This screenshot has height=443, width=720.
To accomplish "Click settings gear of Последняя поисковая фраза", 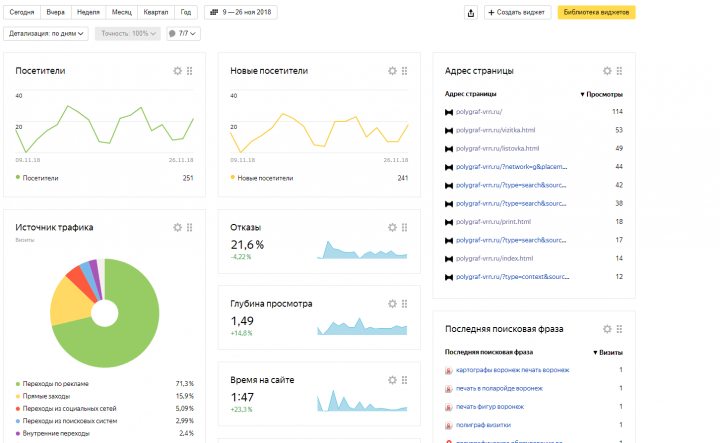I will tap(607, 329).
